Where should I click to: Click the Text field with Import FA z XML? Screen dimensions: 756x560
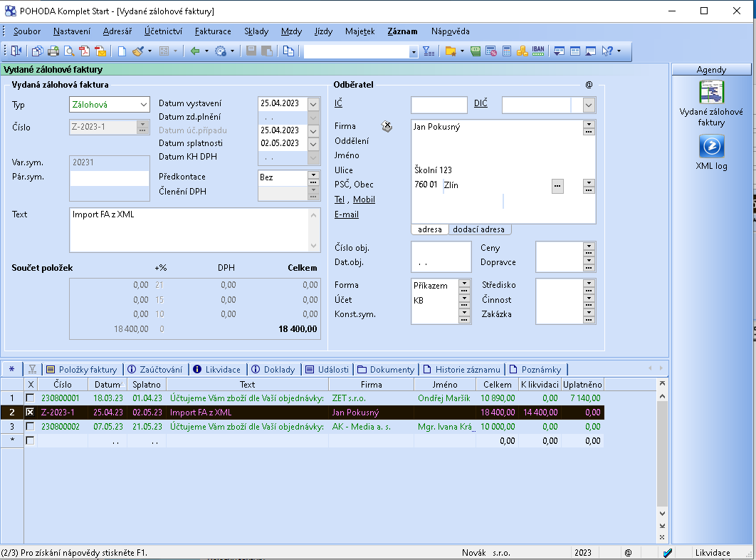(x=195, y=230)
